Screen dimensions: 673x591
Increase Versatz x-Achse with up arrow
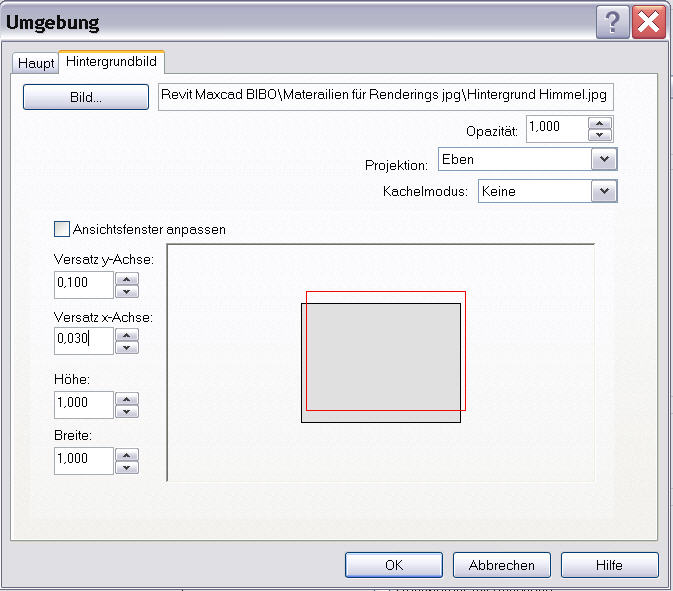pyautogui.click(x=127, y=335)
